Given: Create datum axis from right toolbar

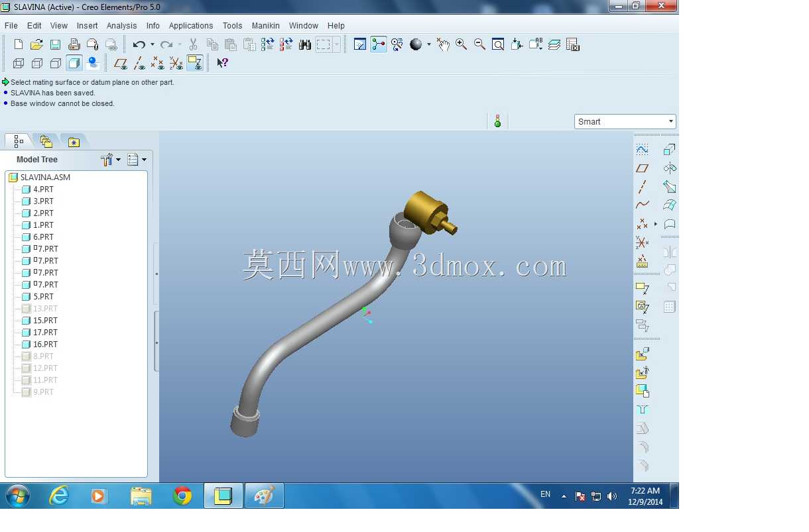Looking at the screenshot, I should (642, 187).
